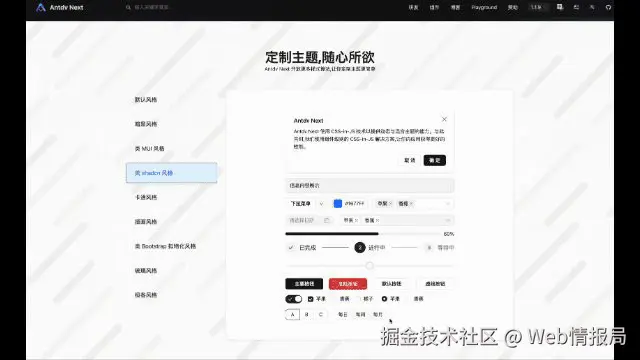Toggle the switch beside the checkboxes
This screenshot has width=640, height=360.
[293, 299]
